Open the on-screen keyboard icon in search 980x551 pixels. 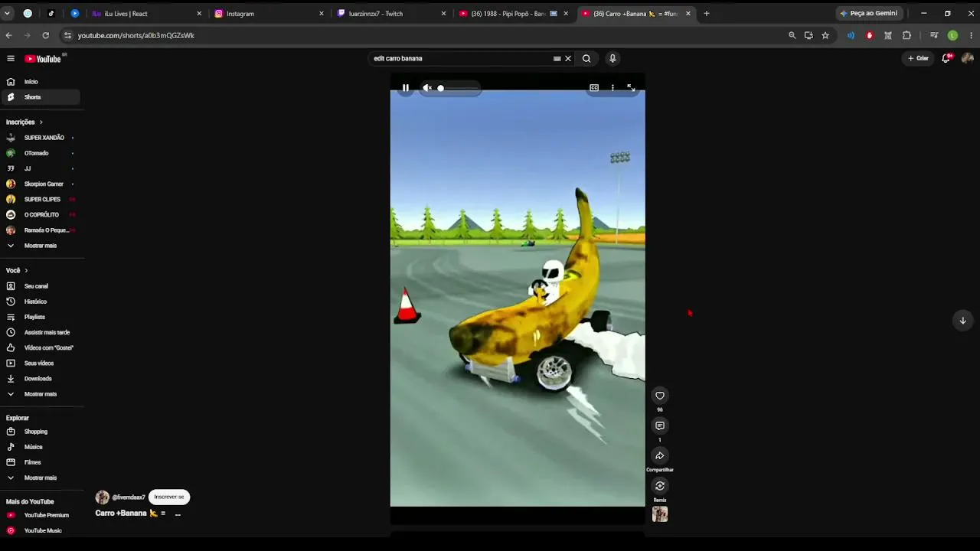tap(557, 58)
